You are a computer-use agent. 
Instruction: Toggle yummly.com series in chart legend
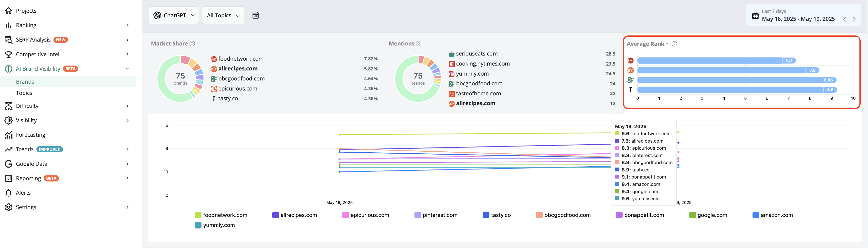215,225
